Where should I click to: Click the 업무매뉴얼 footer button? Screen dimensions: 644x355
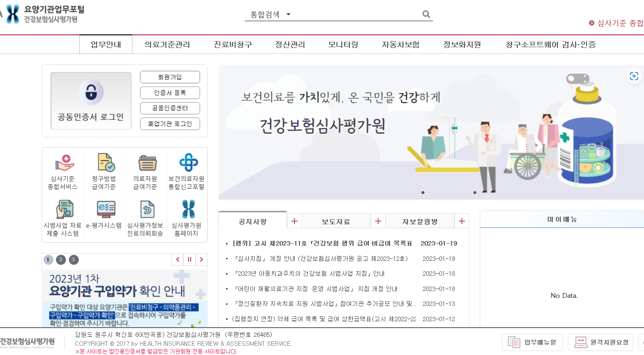click(x=533, y=342)
